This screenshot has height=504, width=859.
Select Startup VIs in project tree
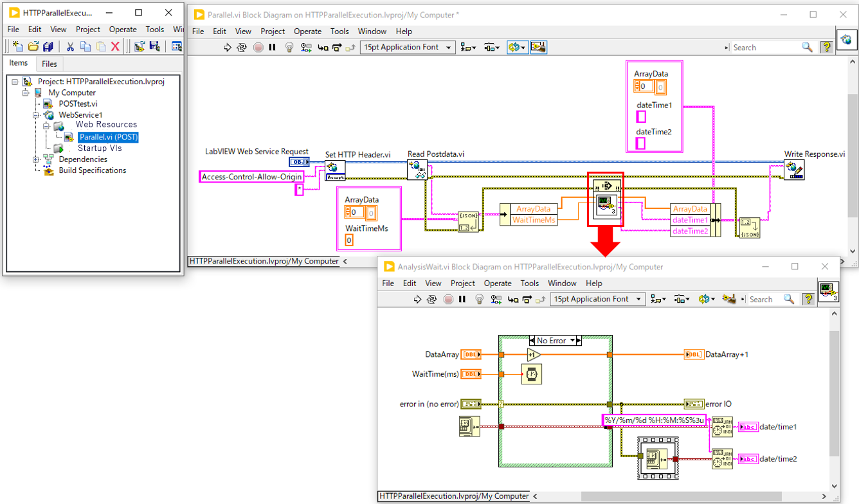coord(99,148)
